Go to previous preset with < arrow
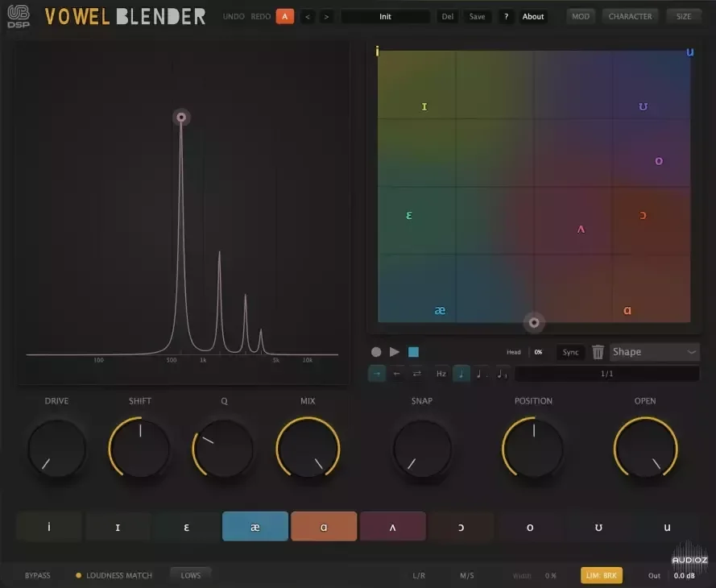716x588 pixels. [308, 16]
